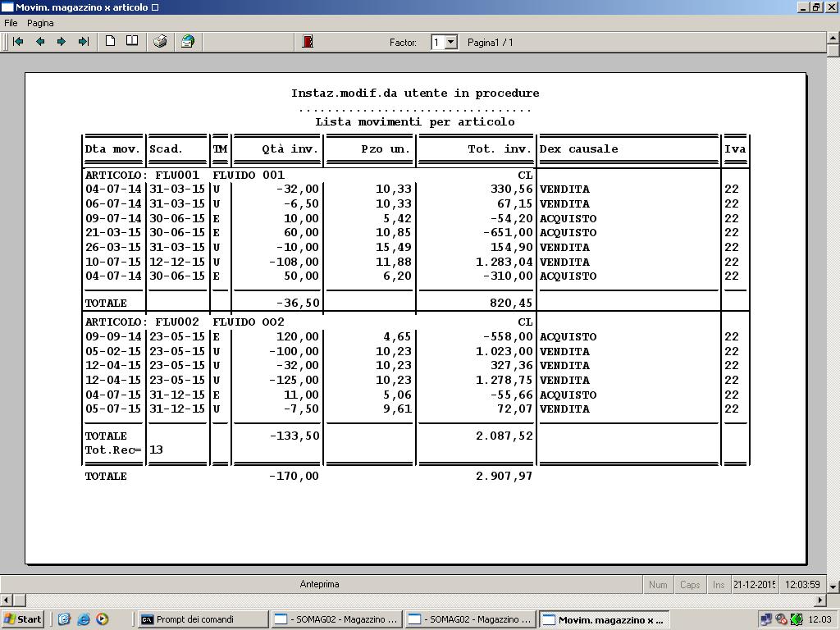Image resolution: width=840 pixels, height=630 pixels.
Task: Click the window icon in the title bar
Action: [x=7, y=7]
